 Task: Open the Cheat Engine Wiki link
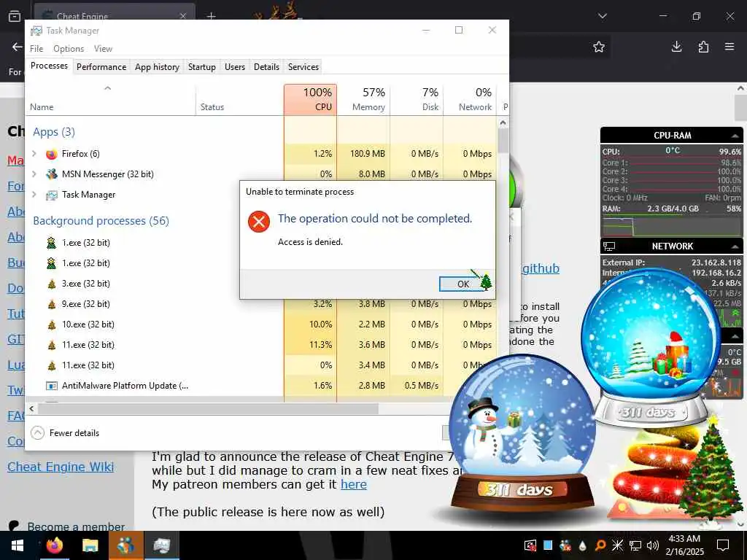[61, 467]
